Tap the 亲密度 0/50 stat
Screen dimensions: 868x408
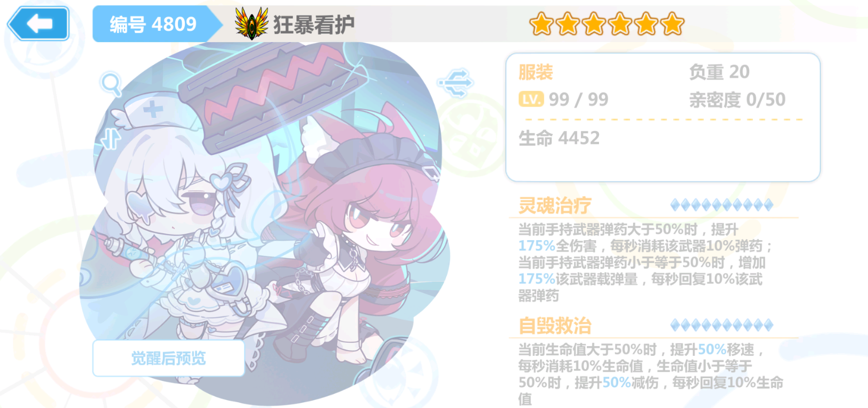[x=737, y=100]
